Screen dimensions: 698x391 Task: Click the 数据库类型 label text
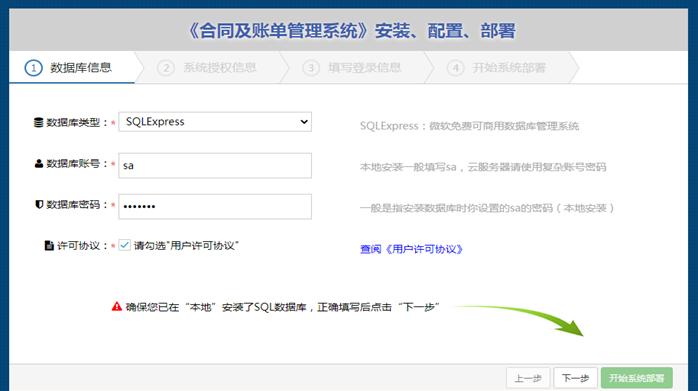click(x=77, y=122)
